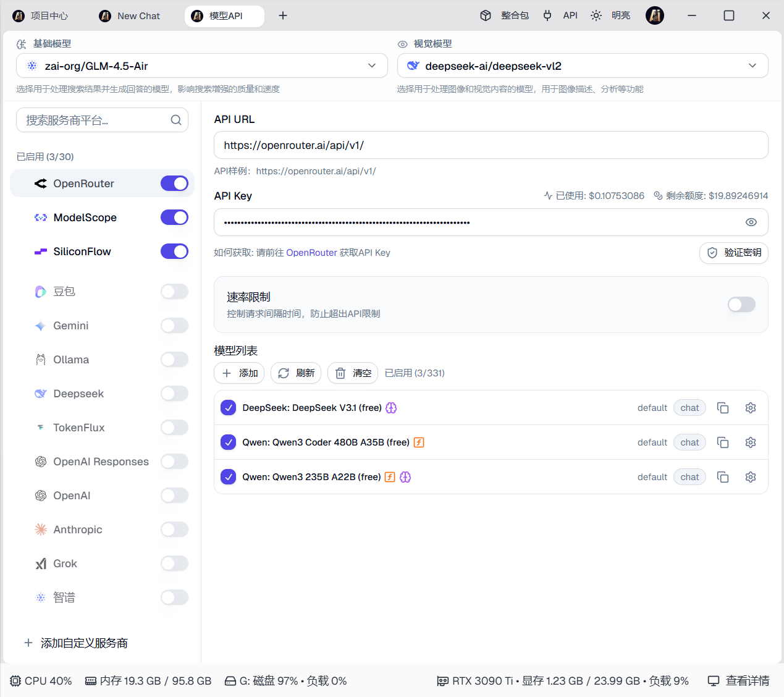Open the 整合包 package icon in title bar

tap(486, 15)
